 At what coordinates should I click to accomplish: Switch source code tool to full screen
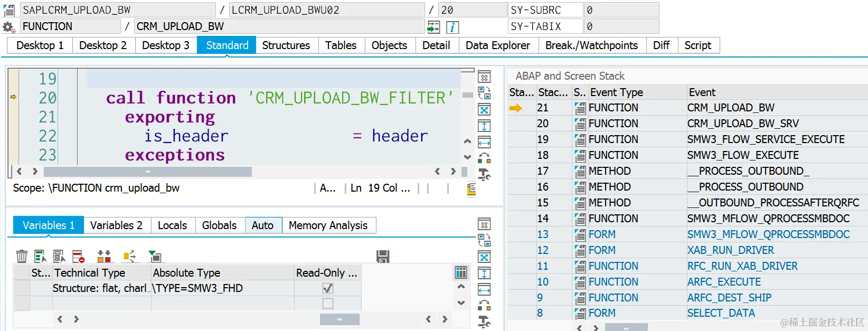click(484, 110)
